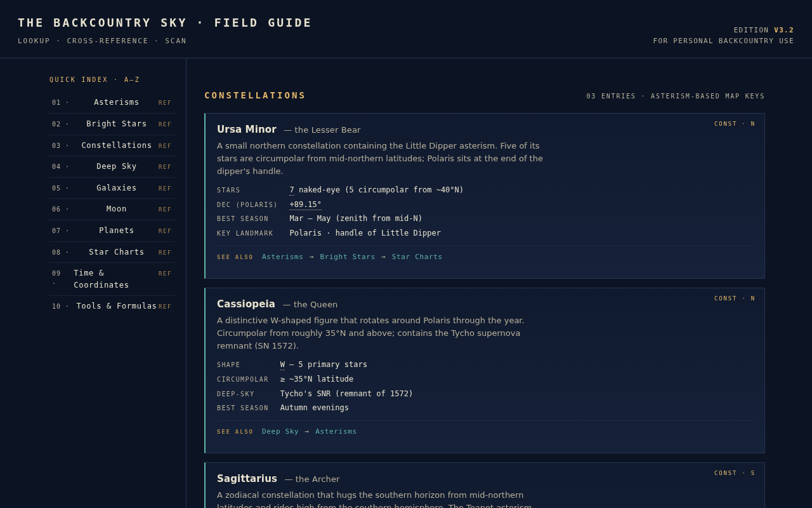Click CONST · N tag on Ursa Minor card
Image resolution: width=812 pixels, height=508 pixels.
pos(735,124)
